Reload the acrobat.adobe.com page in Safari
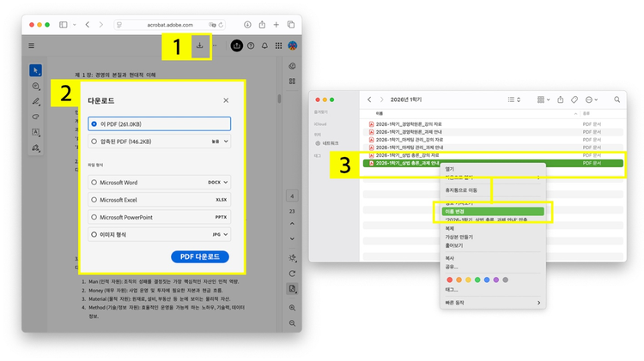The width and height of the screenshot is (644, 361). click(221, 25)
